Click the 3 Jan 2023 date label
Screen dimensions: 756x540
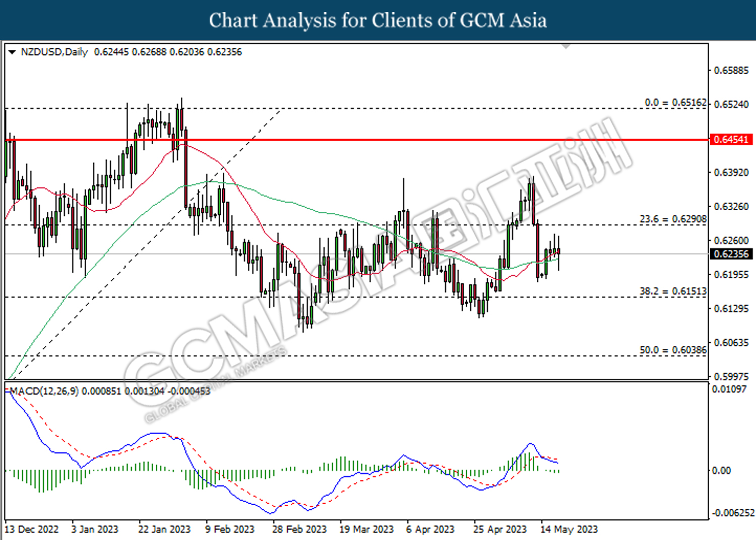[x=95, y=529]
